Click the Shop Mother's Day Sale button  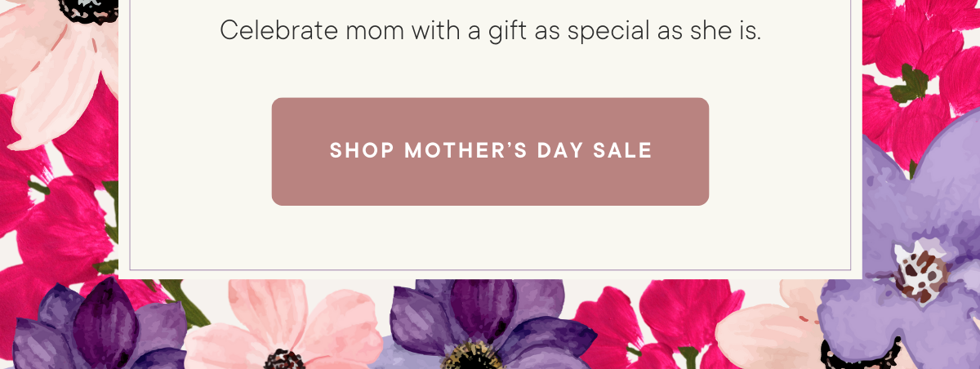[x=490, y=151]
